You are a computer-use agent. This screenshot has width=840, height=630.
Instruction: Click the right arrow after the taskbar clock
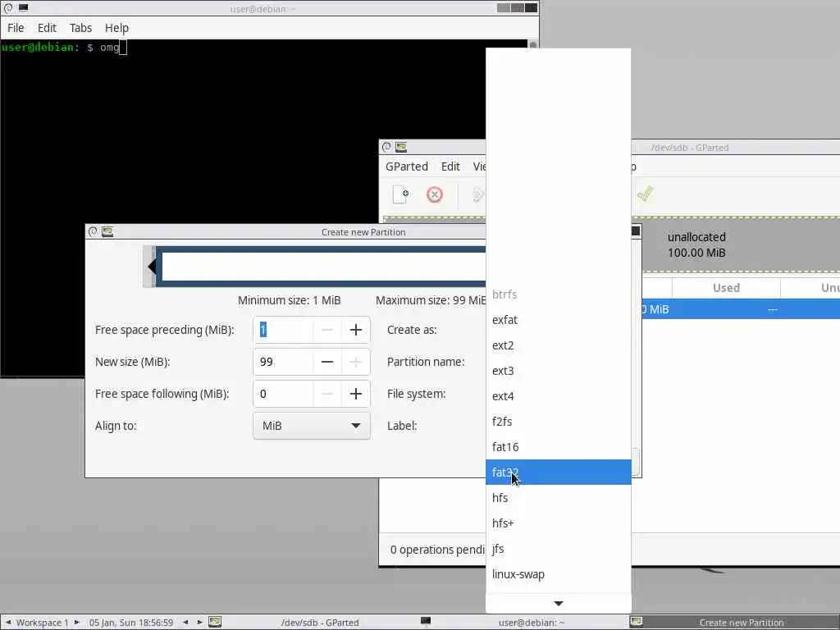click(200, 623)
